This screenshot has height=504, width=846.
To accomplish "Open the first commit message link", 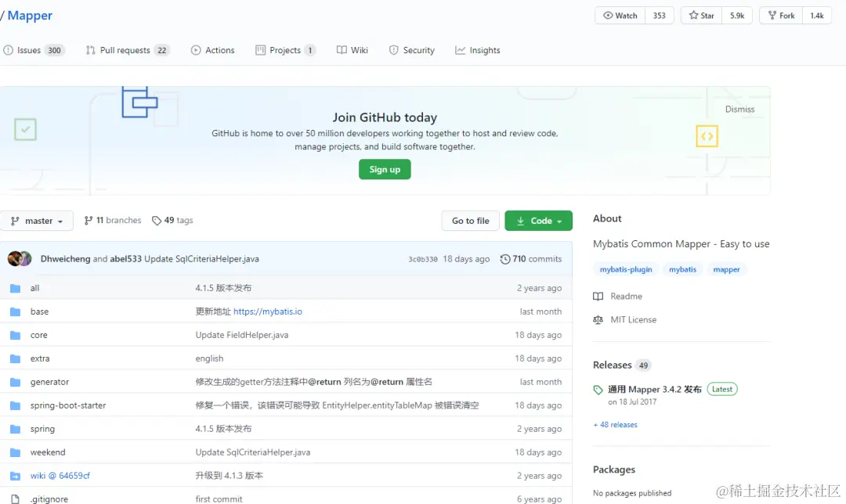I will click(219, 499).
